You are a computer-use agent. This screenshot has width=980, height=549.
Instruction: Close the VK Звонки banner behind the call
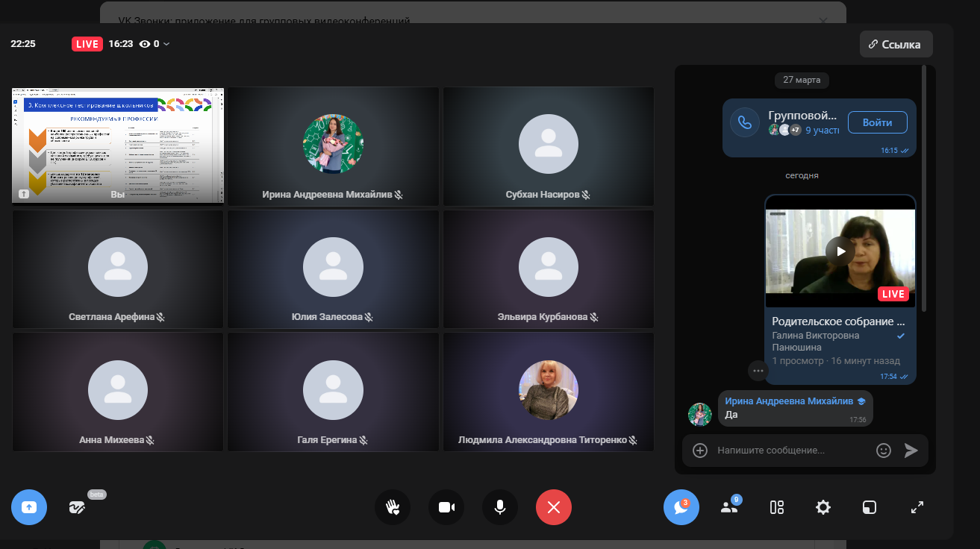[823, 21]
